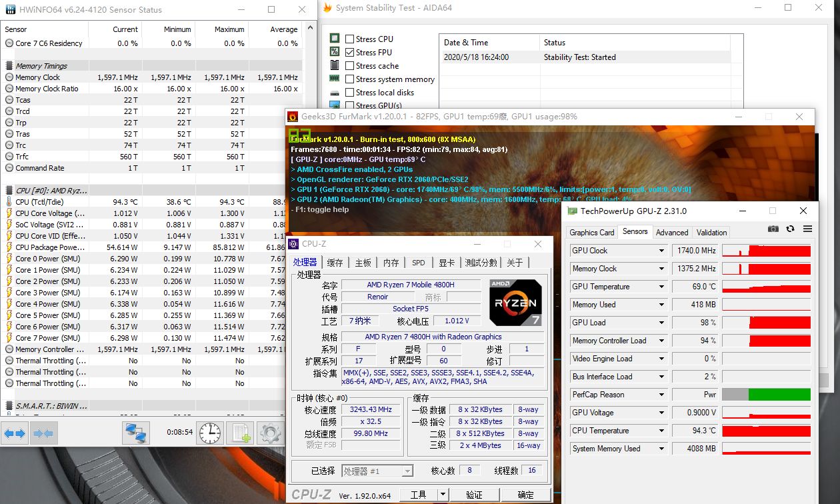The height and width of the screenshot is (504, 840).
Task: Click the GPU-Z screenshot camera icon
Action: point(773,229)
